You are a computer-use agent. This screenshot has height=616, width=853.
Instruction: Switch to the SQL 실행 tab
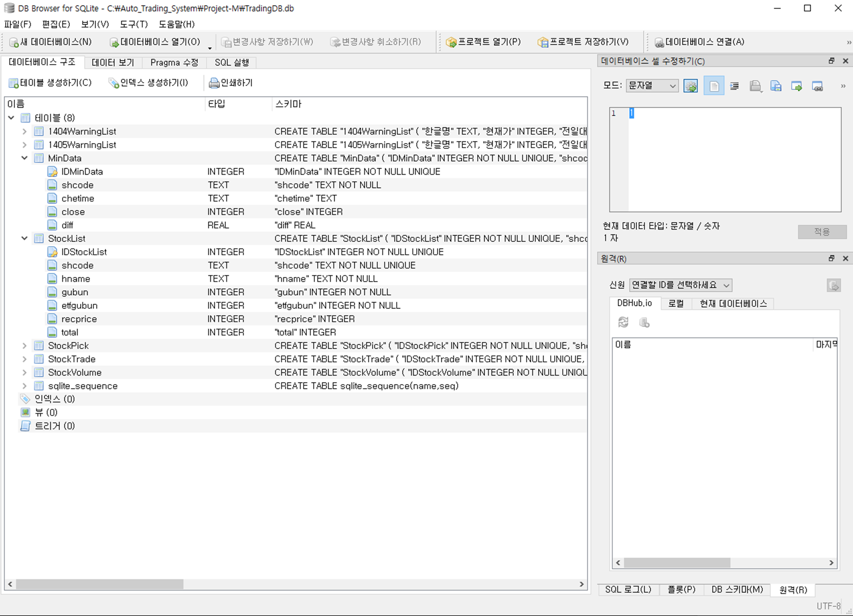pyautogui.click(x=231, y=63)
